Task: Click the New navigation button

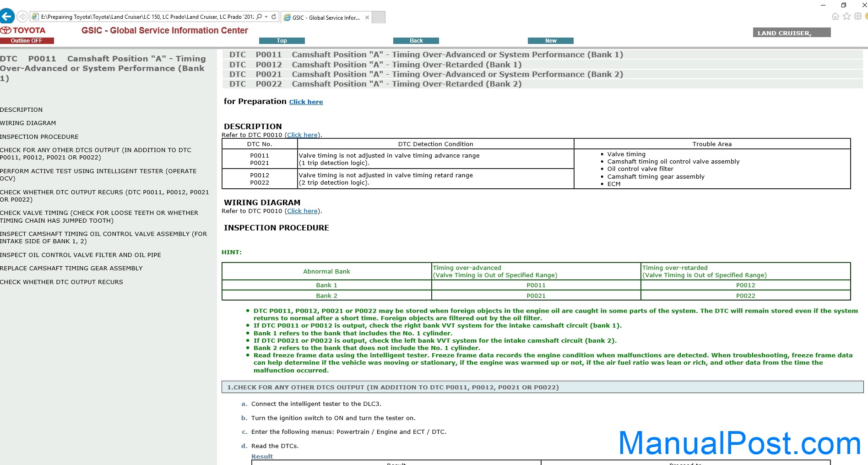Action: 551,41
